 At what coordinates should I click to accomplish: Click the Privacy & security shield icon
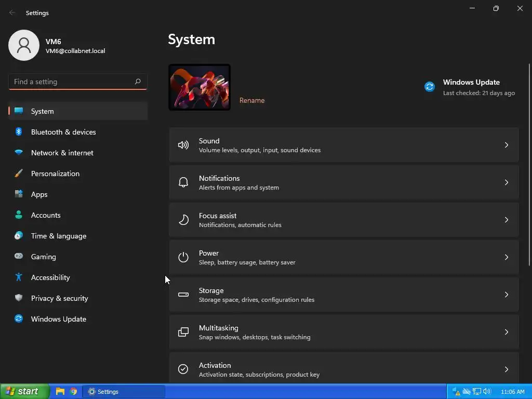(19, 298)
